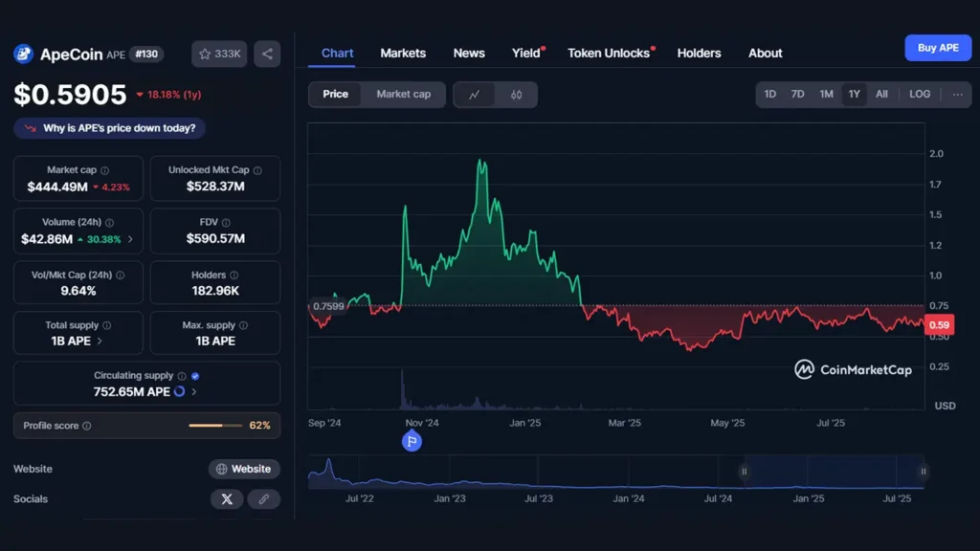Set chart range to 1M
This screenshot has height=551, width=980.
point(826,95)
